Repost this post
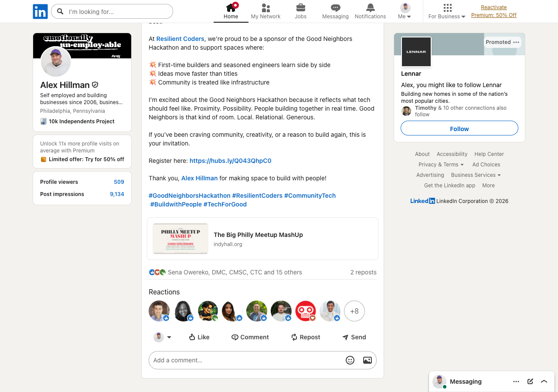This screenshot has height=392, width=558. point(306,337)
